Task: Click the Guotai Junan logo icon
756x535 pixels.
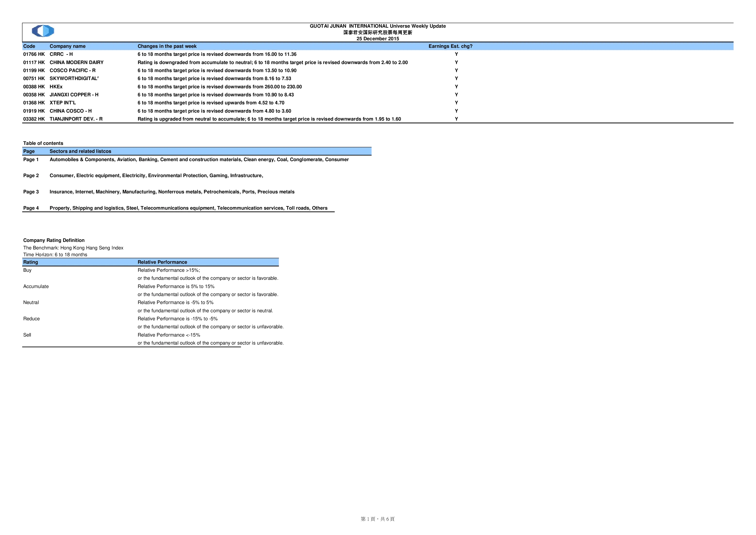Action: click(43, 31)
